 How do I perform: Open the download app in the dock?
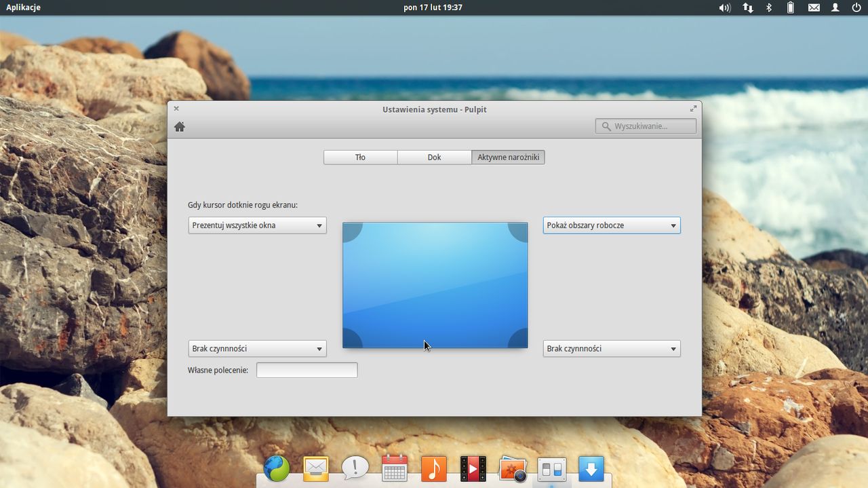591,469
